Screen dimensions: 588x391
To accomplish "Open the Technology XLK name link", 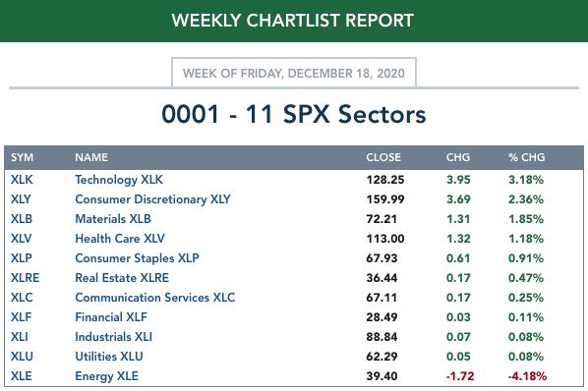I will [119, 180].
